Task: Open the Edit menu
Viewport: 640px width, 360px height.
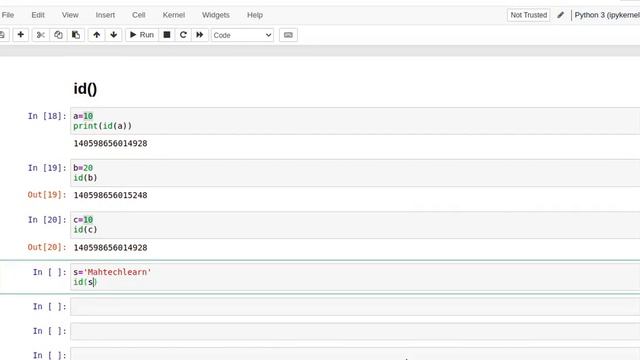Action: click(x=38, y=15)
